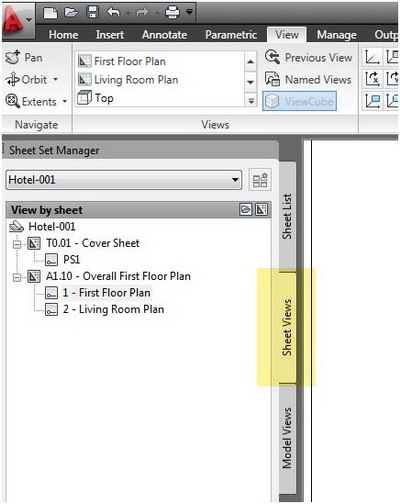Select the 2 - Living Room Plan view
This screenshot has height=504, width=400.
105,309
